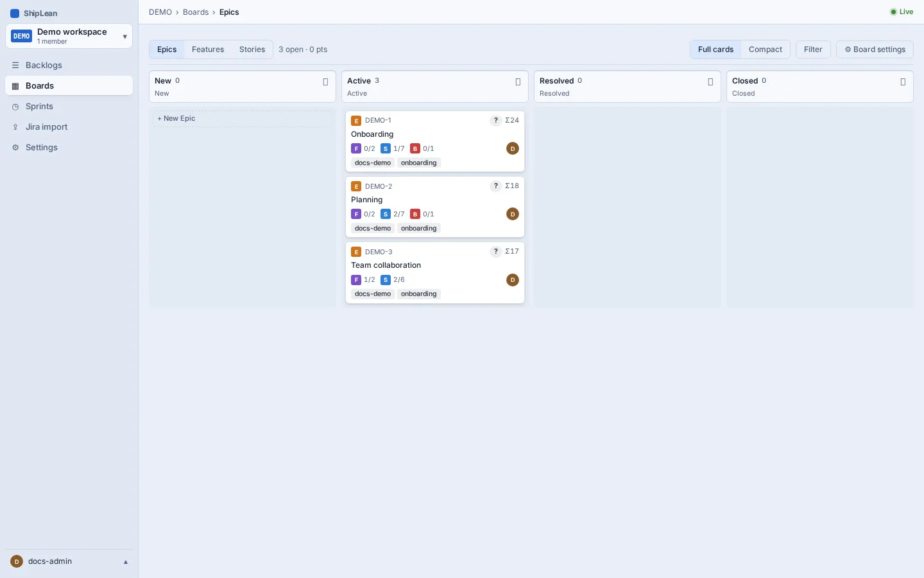Click the question mark badge on DEMO-2
The height and width of the screenshot is (578, 924).
pyautogui.click(x=495, y=186)
